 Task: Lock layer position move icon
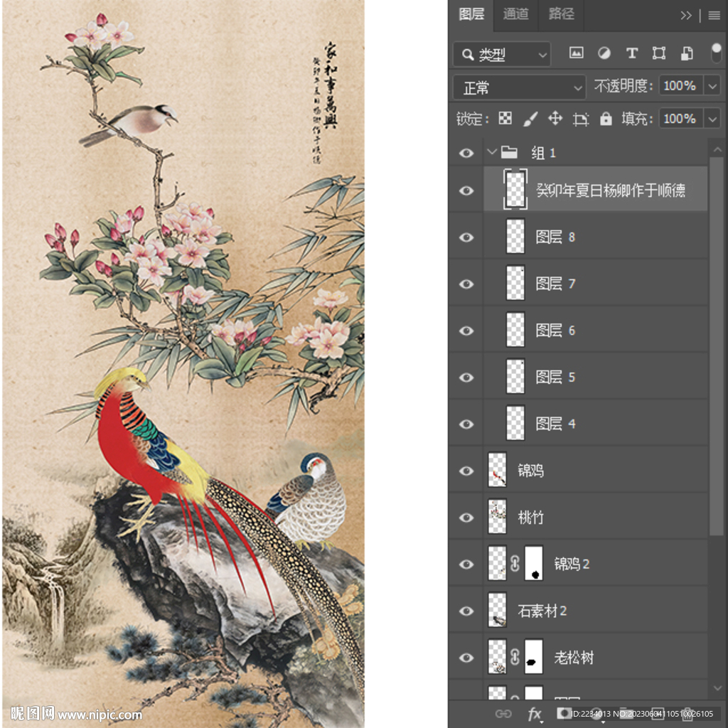(x=555, y=119)
